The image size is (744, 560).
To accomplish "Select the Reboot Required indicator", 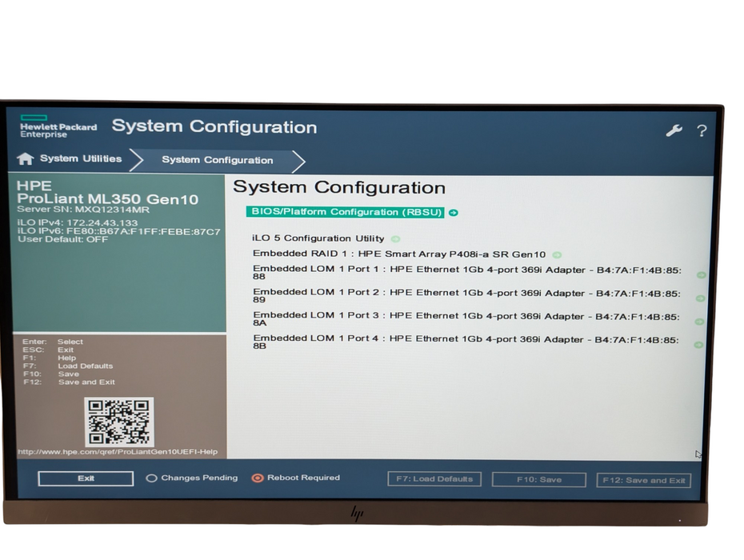I will 296,478.
